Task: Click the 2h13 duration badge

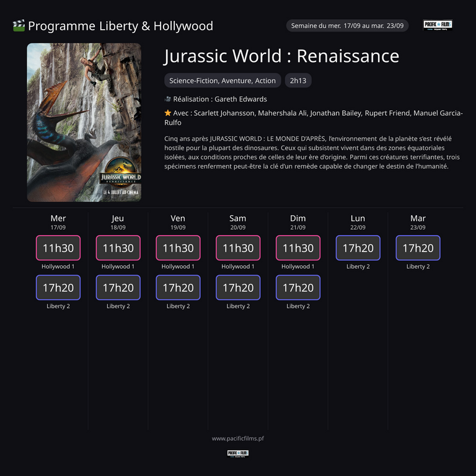Action: pyautogui.click(x=298, y=81)
